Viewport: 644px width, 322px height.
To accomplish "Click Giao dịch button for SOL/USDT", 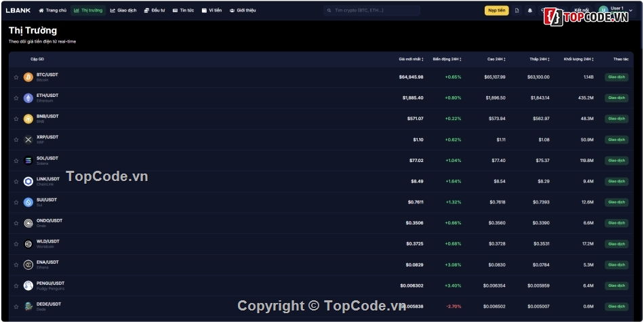I will coord(616,161).
